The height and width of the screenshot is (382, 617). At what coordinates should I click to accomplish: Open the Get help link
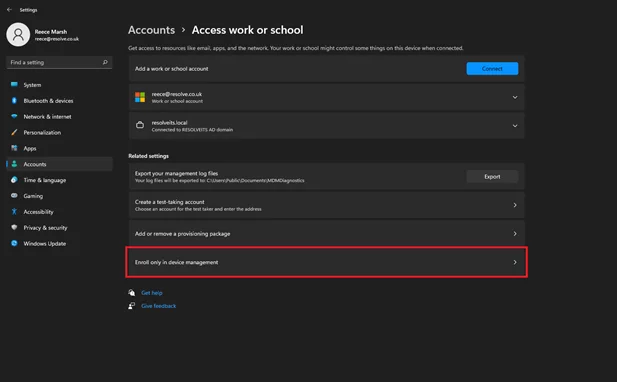coord(151,293)
